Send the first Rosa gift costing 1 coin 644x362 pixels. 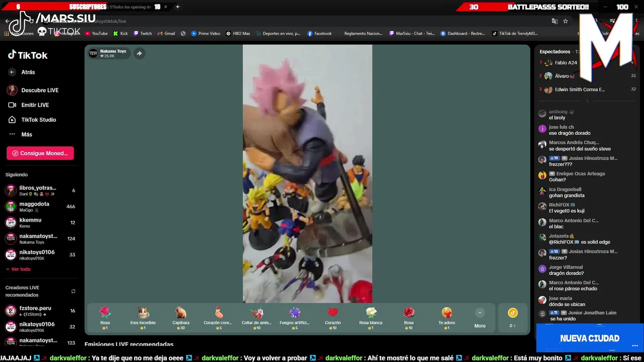coord(105,318)
